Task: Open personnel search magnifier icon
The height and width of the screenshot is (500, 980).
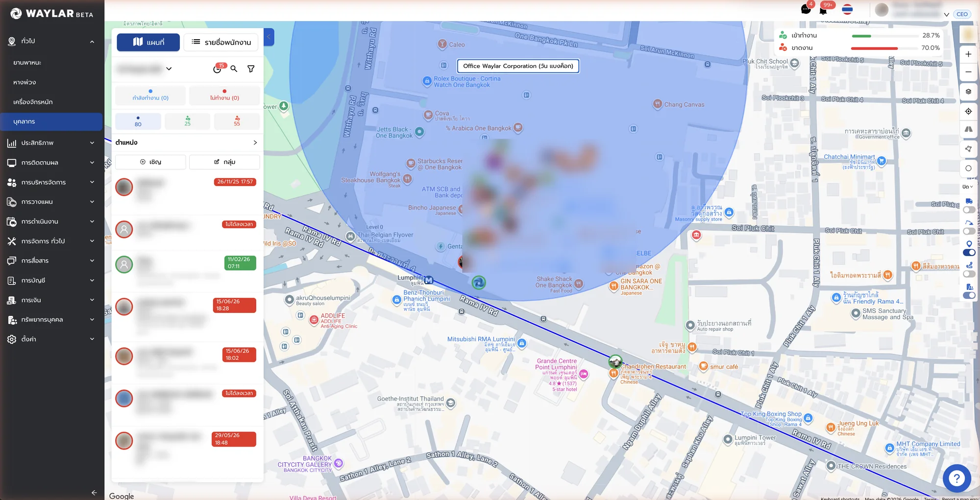Action: pyautogui.click(x=234, y=69)
